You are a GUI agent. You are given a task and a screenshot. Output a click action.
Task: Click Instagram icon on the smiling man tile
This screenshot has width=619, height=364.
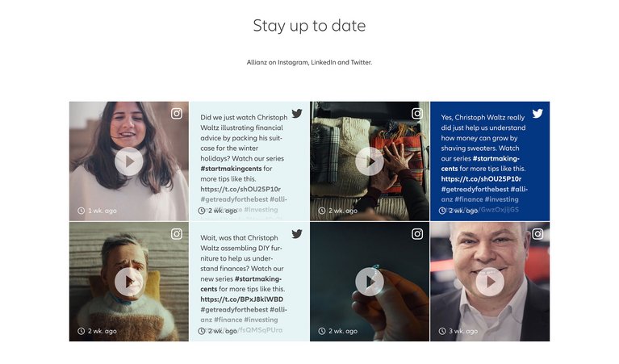point(537,234)
